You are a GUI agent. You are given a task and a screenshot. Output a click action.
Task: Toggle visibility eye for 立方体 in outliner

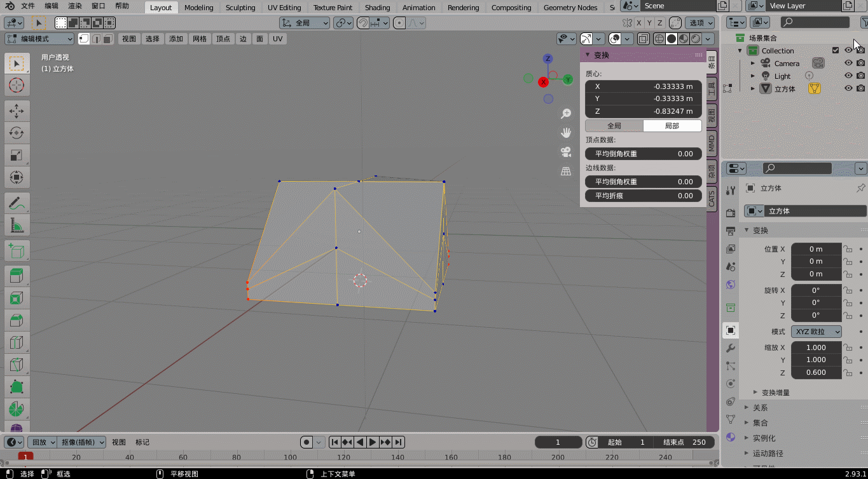click(x=848, y=88)
